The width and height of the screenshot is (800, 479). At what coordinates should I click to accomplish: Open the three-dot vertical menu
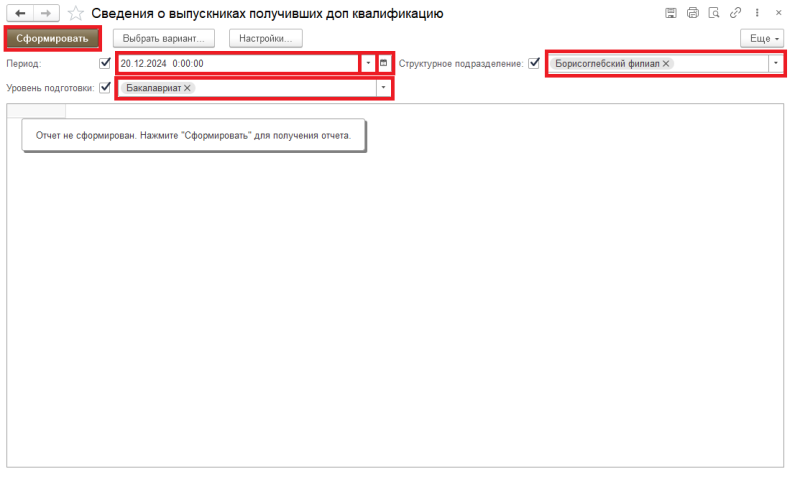pyautogui.click(x=757, y=13)
